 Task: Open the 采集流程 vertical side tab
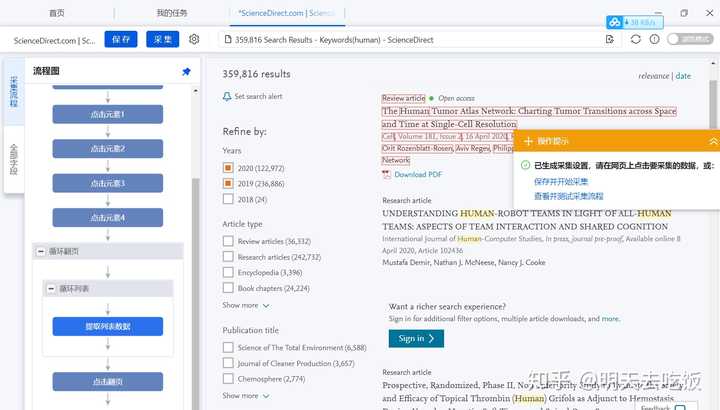point(14,92)
